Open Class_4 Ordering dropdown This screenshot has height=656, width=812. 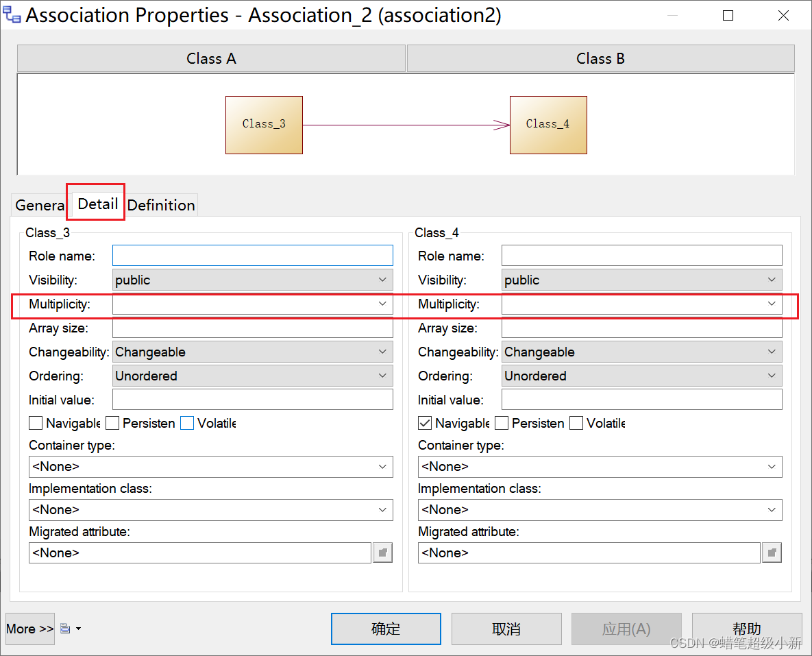[x=641, y=376]
